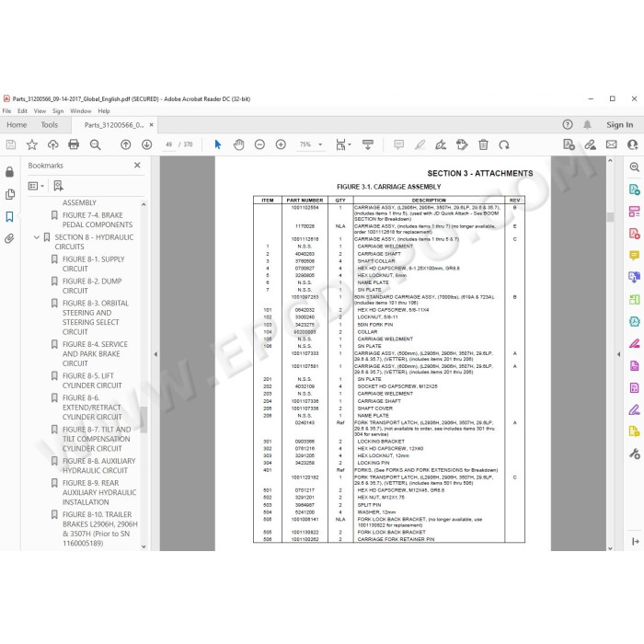Go to next page arrow
644x644 pixels.
point(146,144)
